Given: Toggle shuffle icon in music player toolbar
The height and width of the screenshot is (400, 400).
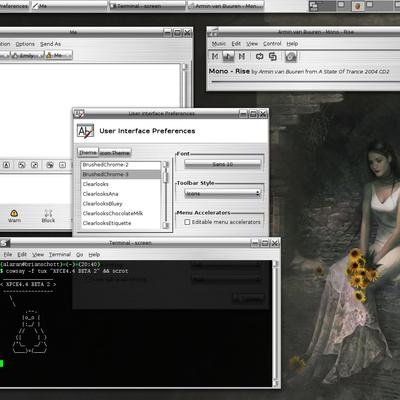Looking at the screenshot, I should 273,56.
